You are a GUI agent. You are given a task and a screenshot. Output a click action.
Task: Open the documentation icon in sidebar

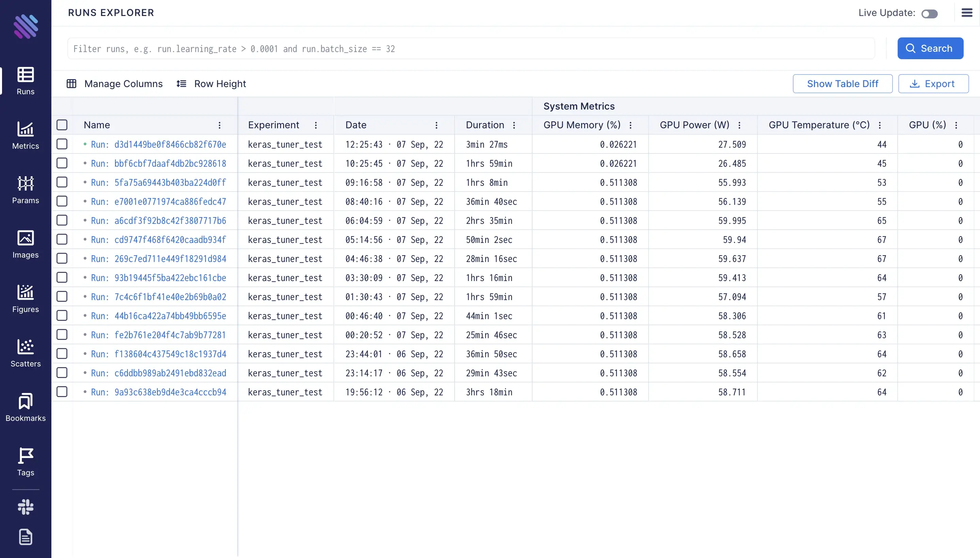(26, 537)
